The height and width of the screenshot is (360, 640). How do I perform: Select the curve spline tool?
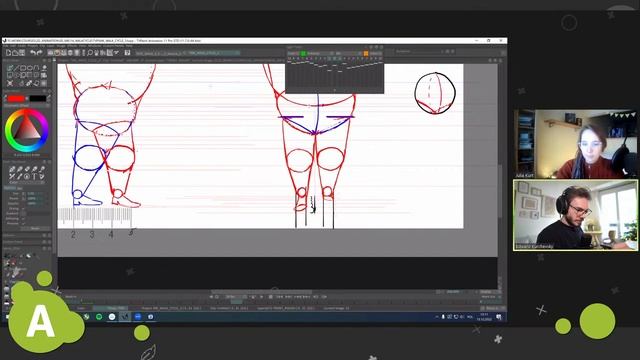(36, 68)
